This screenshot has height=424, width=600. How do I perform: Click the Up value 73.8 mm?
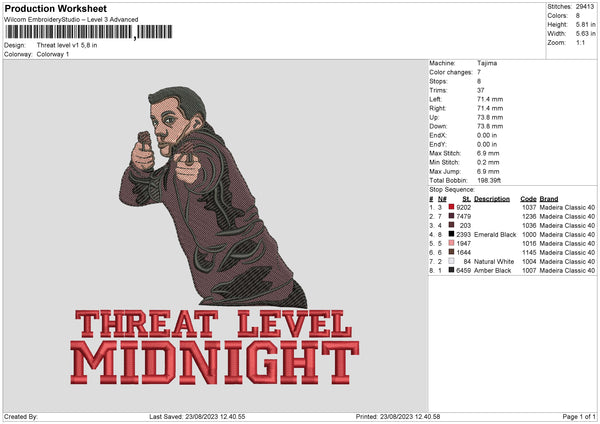(490, 117)
